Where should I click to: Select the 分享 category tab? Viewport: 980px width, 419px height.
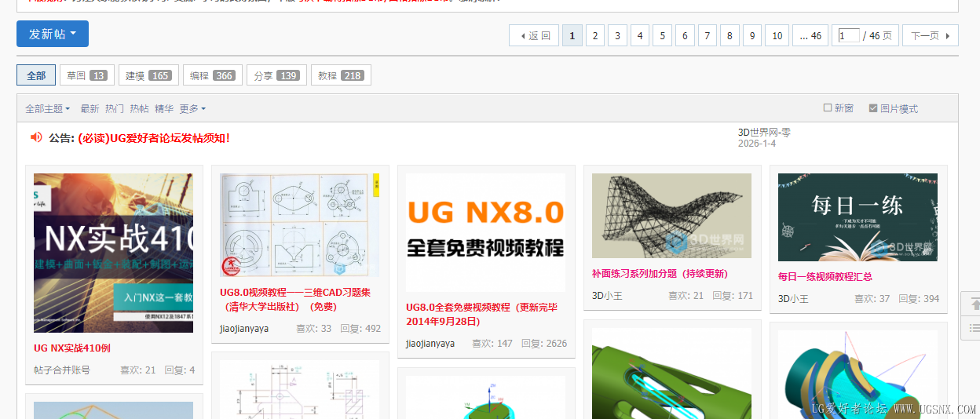tap(276, 75)
